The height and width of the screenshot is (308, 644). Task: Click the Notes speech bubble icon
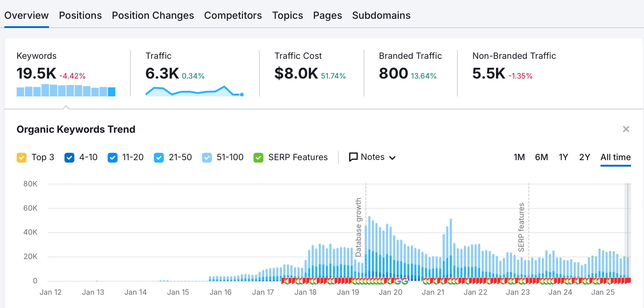(x=353, y=157)
